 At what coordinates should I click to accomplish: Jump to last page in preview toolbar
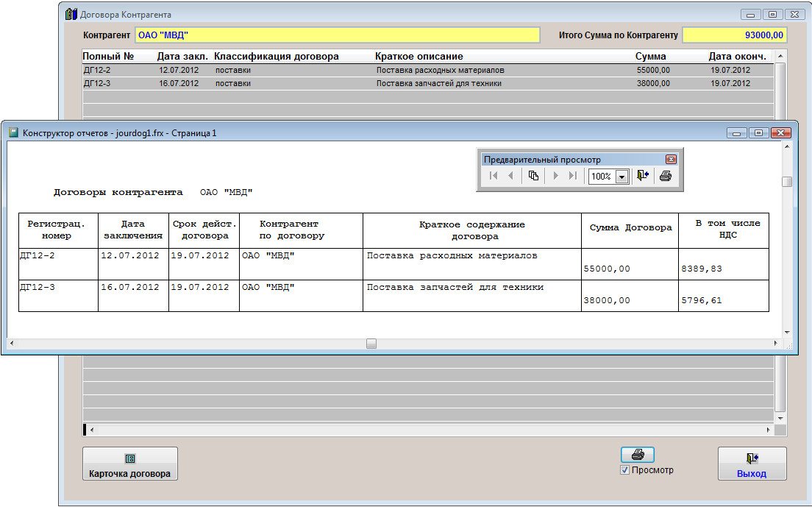point(572,176)
